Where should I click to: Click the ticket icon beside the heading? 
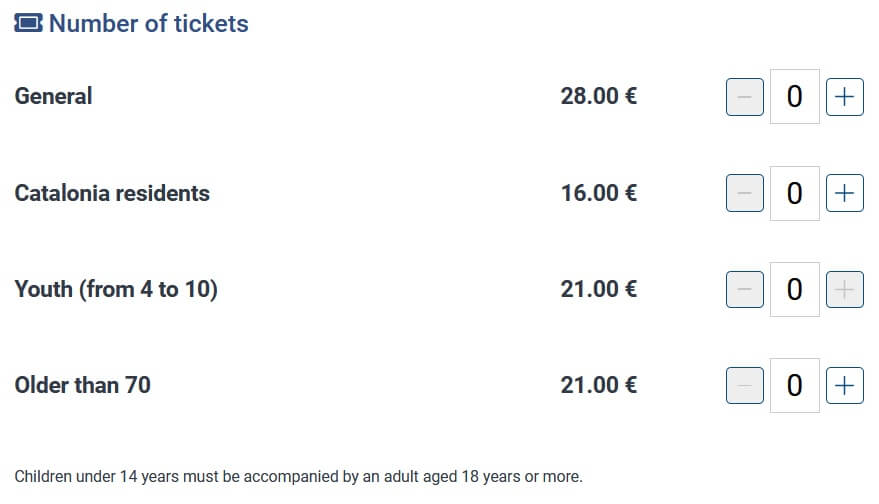click(29, 24)
